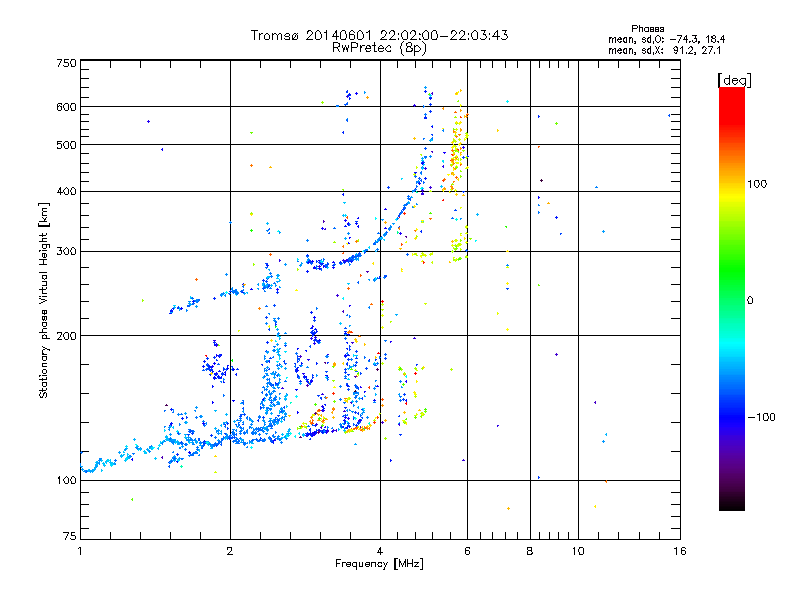
Task: Click the "500" height axis tick label
Action: pos(66,145)
